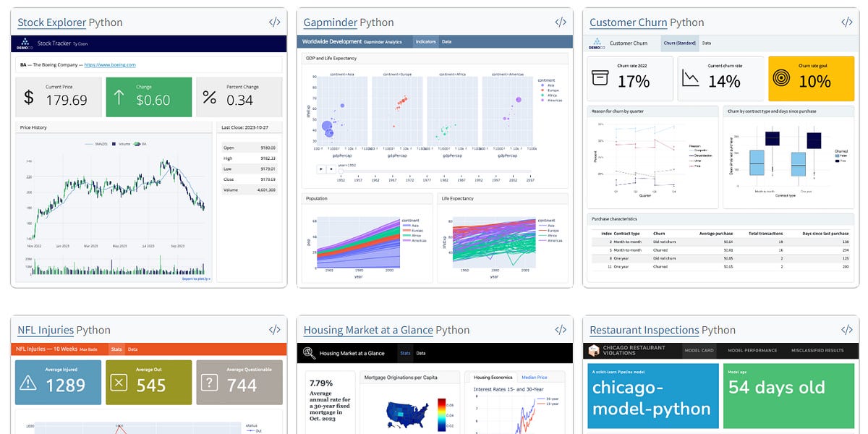Click the dollar sign Current Price icon
Viewport: 868px width, 434px height.
tap(29, 98)
